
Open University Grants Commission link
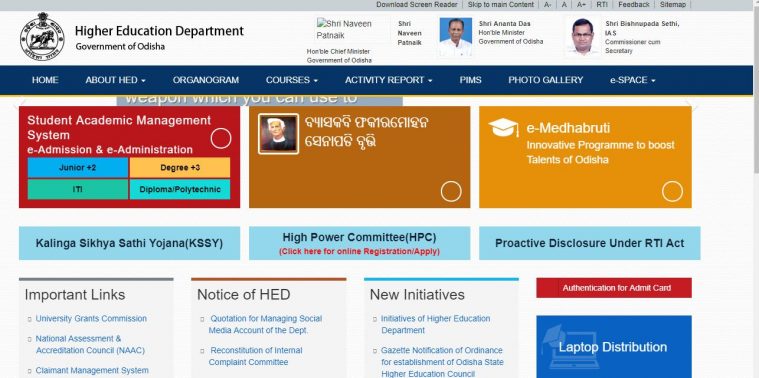pos(91,318)
